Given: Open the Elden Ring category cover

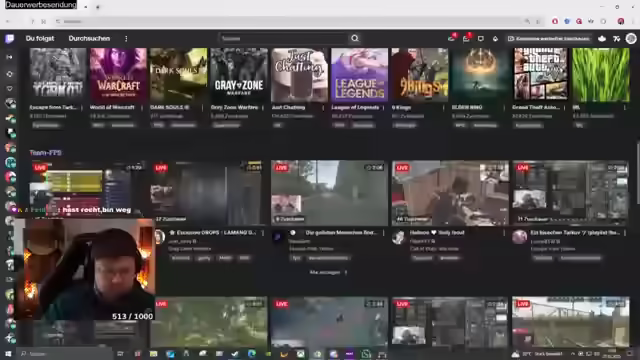Looking at the screenshot, I should [x=480, y=74].
